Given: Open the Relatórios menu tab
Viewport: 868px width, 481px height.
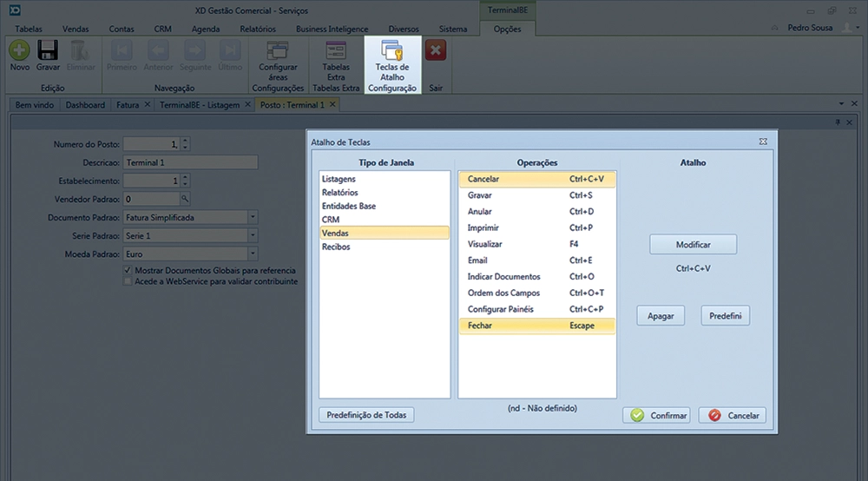Looking at the screenshot, I should click(257, 29).
